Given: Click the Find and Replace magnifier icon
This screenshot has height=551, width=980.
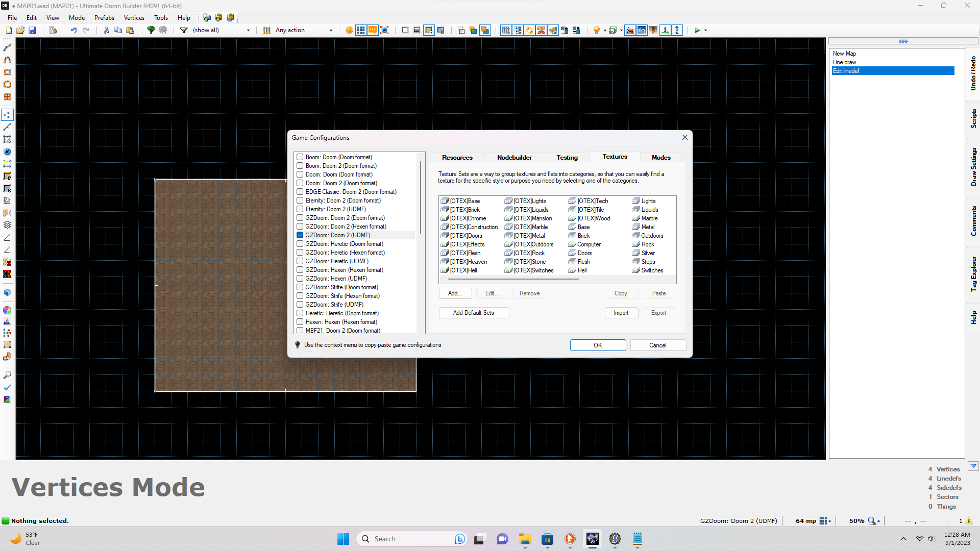Looking at the screenshot, I should tap(7, 375).
